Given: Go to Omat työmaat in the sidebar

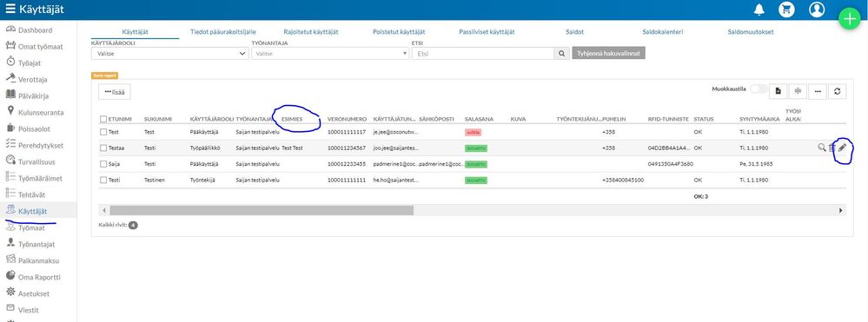Looking at the screenshot, I should 35,47.
